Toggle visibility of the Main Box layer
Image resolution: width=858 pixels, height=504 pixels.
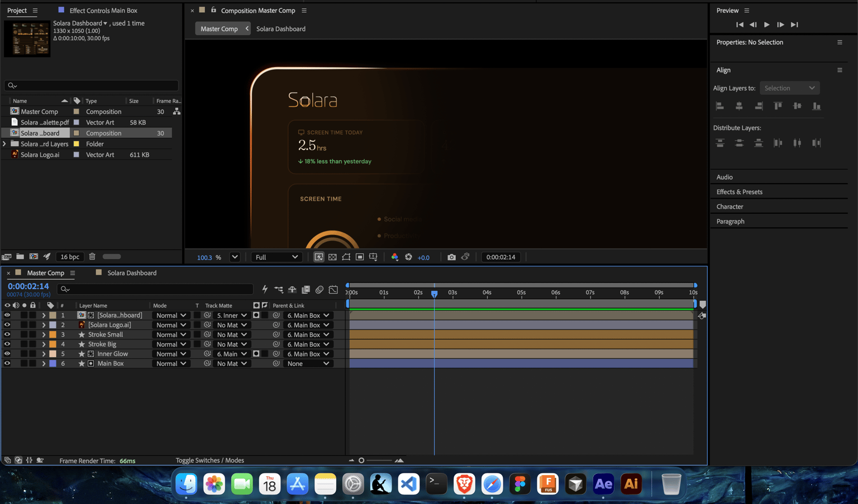coord(7,363)
